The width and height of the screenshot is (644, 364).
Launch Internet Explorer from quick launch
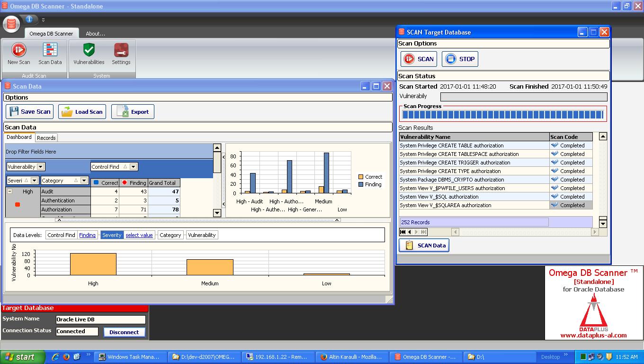point(55,357)
